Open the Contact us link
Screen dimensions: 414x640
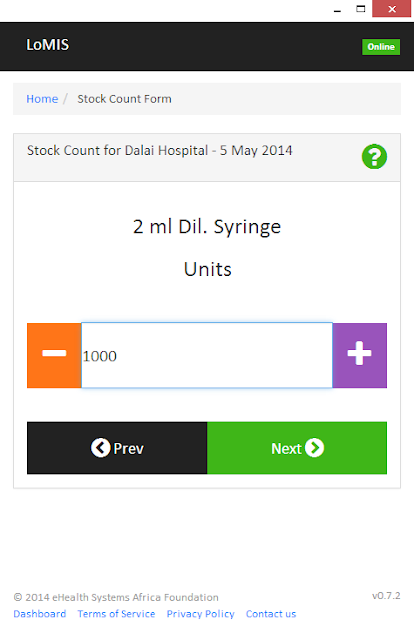tap(271, 614)
